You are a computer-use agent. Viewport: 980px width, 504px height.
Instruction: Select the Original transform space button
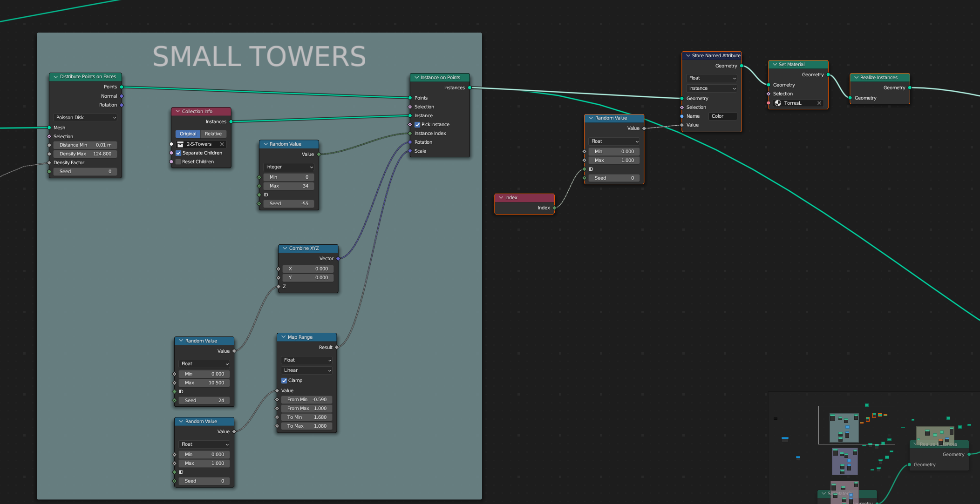188,134
